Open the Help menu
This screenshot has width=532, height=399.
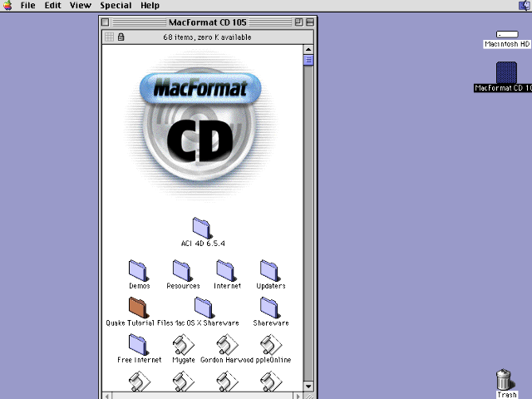click(150, 6)
